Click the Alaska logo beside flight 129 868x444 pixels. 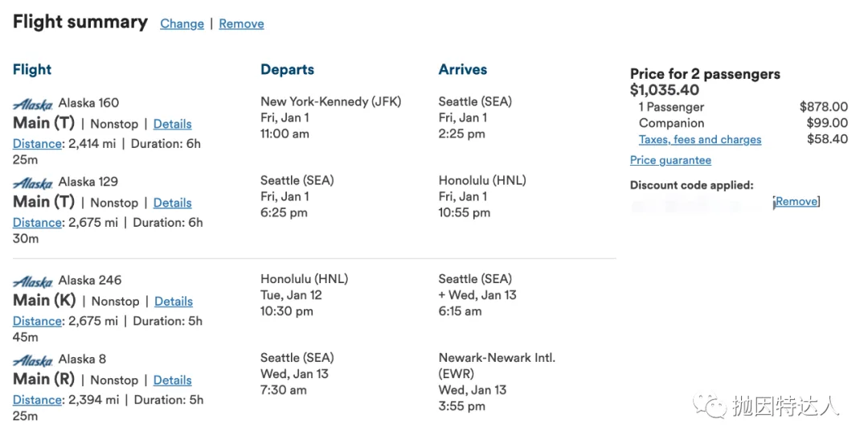(33, 183)
